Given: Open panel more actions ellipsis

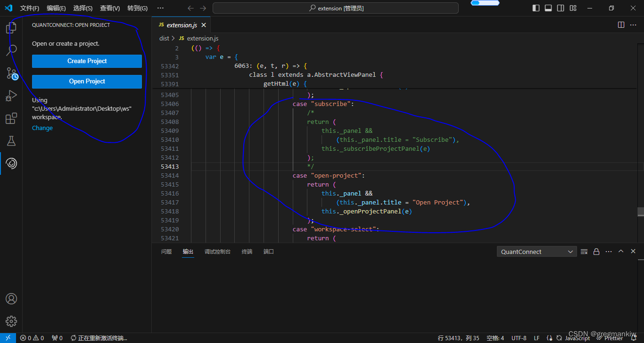Looking at the screenshot, I should pyautogui.click(x=609, y=252).
